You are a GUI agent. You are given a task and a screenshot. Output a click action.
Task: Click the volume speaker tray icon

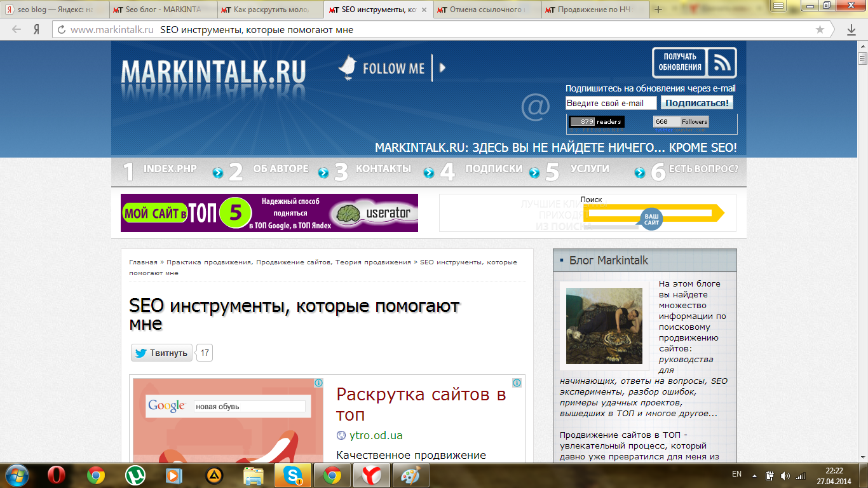point(785,475)
